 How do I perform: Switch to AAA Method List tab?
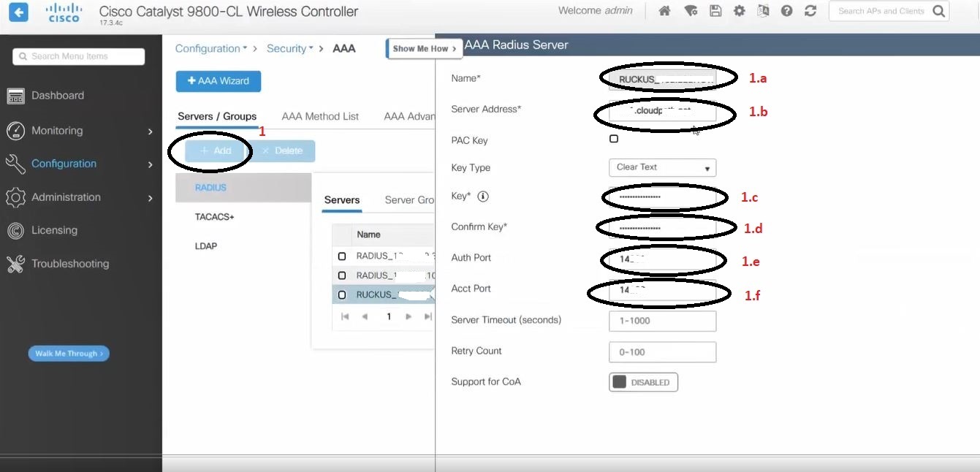pos(320,116)
